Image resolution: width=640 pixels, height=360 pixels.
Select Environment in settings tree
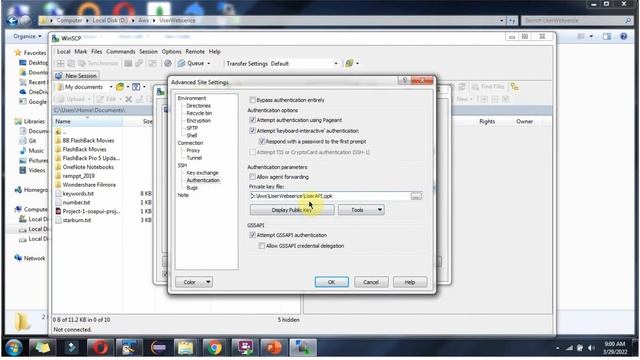pos(192,98)
